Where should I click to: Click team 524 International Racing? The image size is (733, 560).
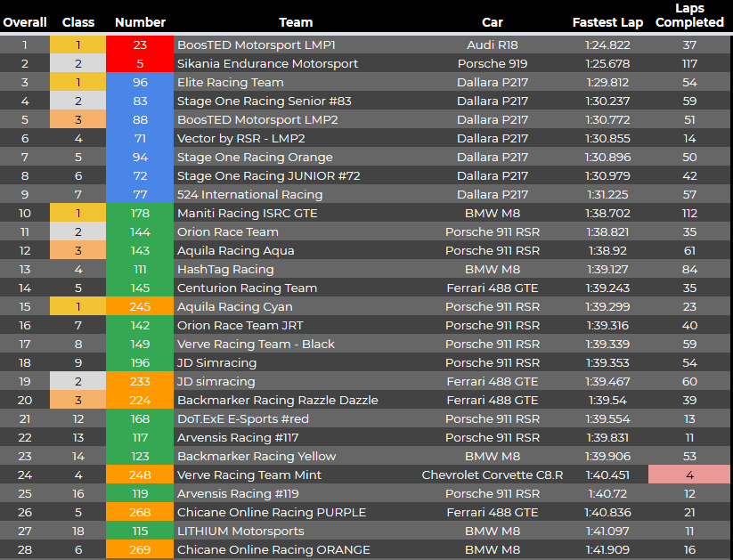pyautogui.click(x=249, y=194)
